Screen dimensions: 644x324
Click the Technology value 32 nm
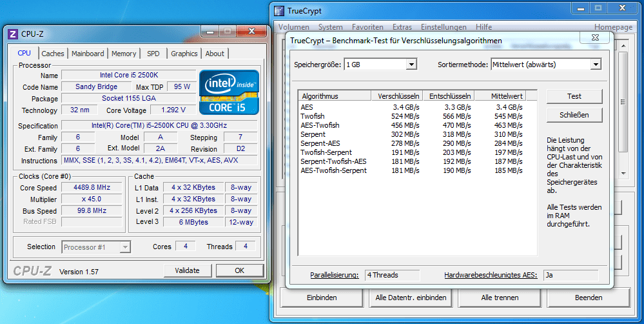[x=80, y=110]
